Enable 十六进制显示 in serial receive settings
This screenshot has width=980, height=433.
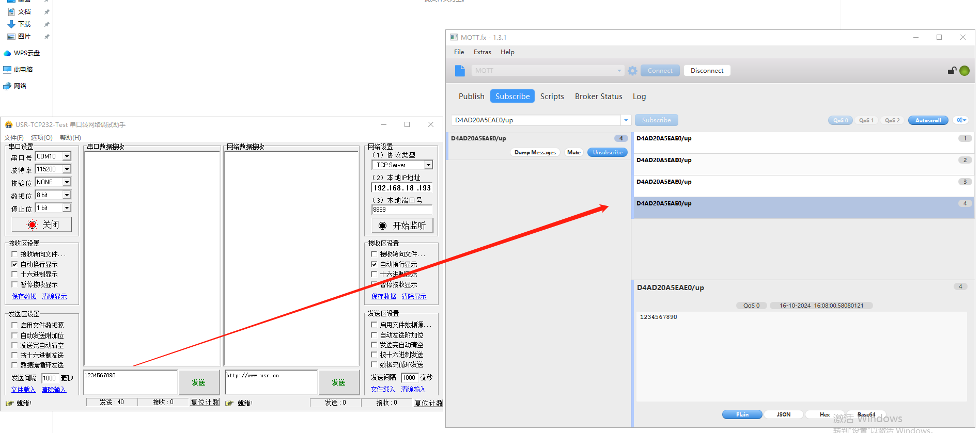14,274
